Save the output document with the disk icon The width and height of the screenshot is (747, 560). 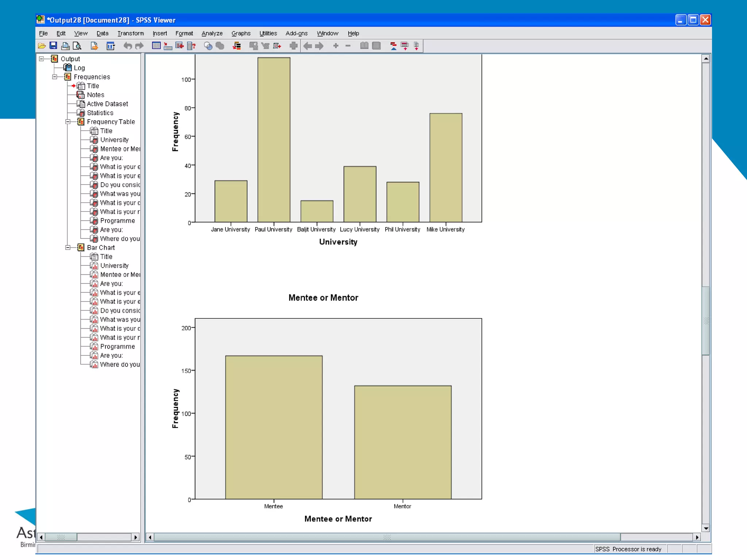(x=53, y=46)
